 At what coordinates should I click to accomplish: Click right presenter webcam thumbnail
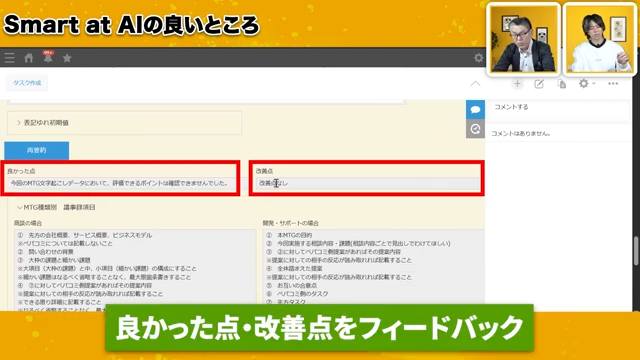[599, 40]
